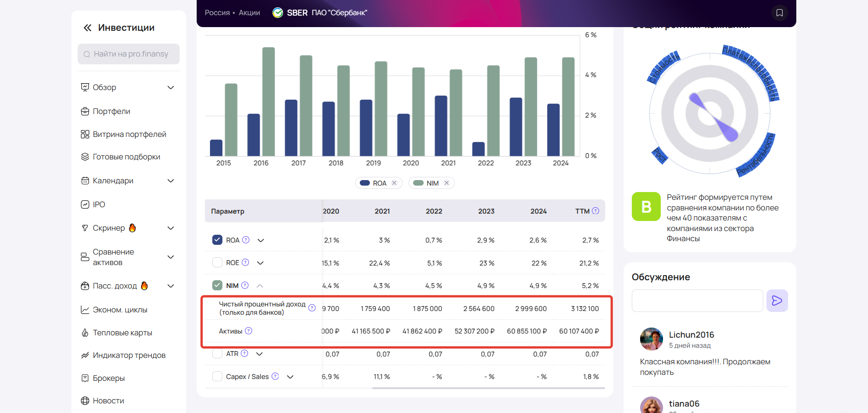Image resolution: width=868 pixels, height=413 pixels.
Task: Open the help tooltip next to ROE
Action: click(245, 262)
